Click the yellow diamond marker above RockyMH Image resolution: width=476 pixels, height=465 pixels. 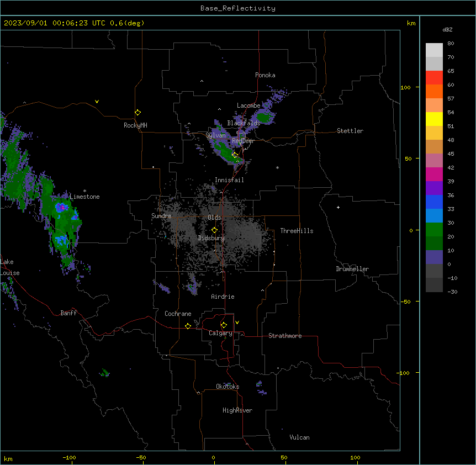click(138, 113)
